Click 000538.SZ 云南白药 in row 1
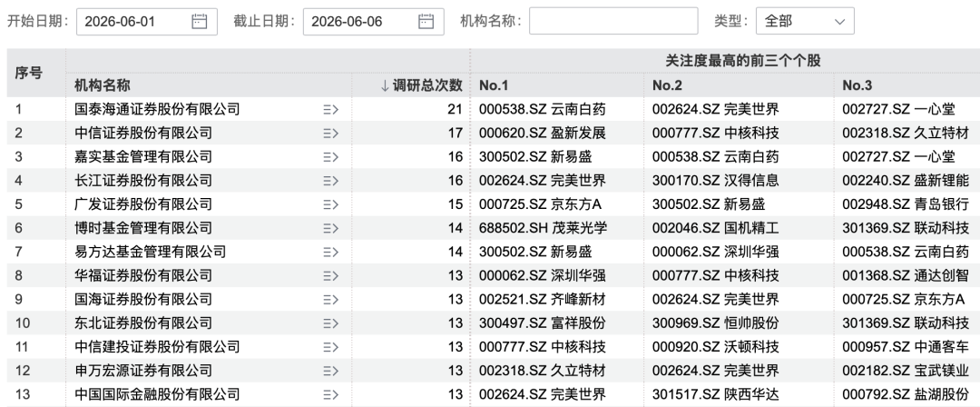This screenshot has width=980, height=407. (543, 110)
